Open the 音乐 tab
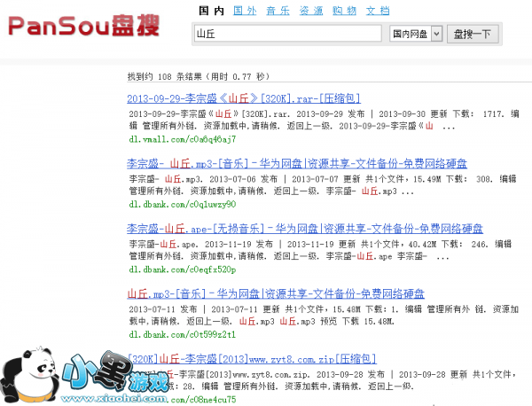Screen dimensions: 532x406 tap(278, 11)
